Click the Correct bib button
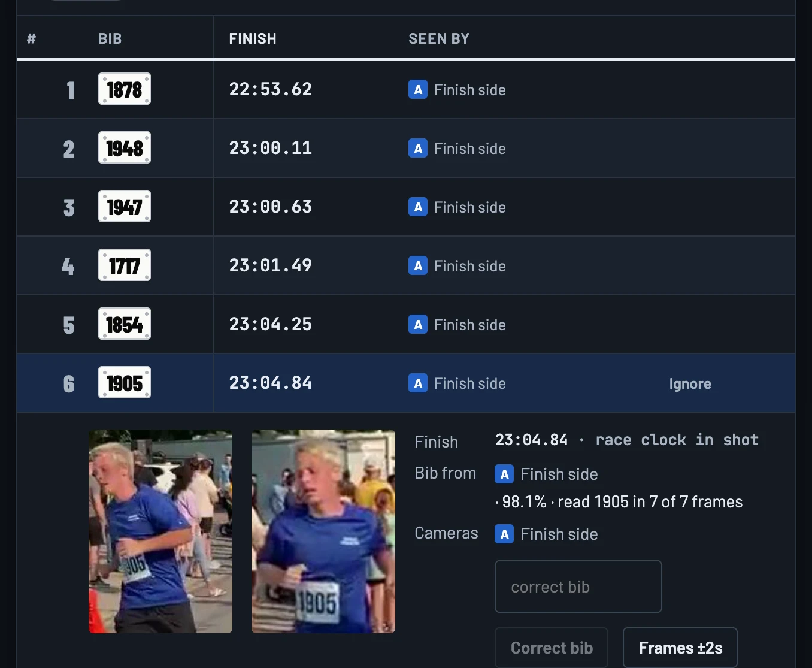 pos(552,648)
